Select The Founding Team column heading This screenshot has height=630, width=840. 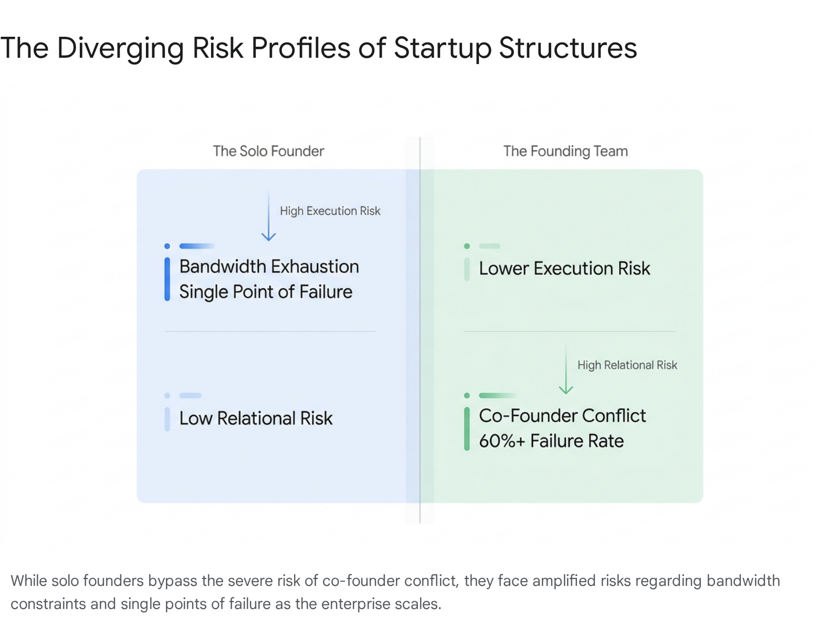pos(565,151)
